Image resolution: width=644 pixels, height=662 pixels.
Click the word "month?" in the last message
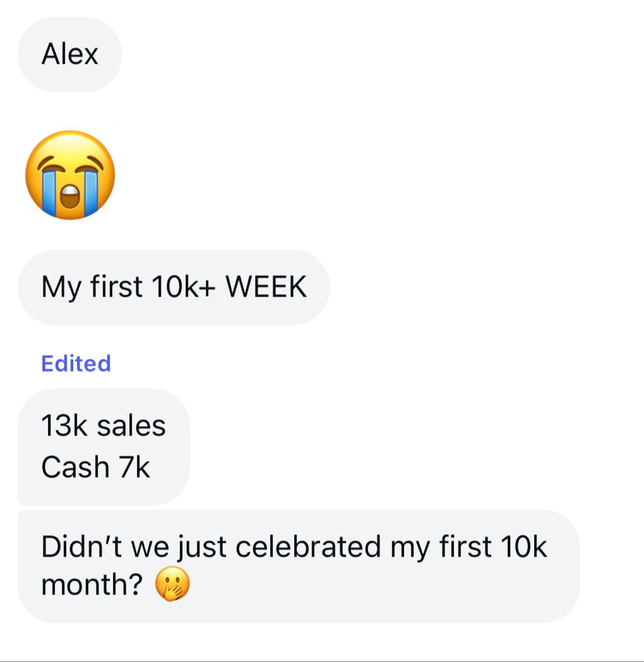91,585
